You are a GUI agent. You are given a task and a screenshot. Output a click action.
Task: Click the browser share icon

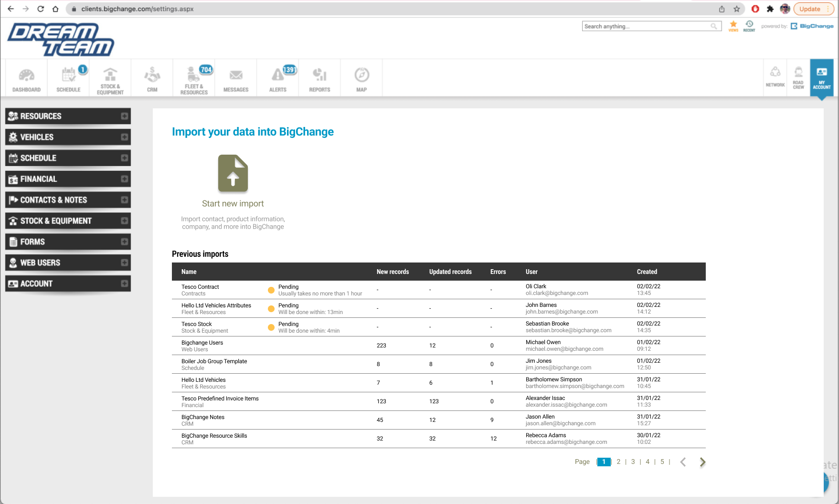722,9
